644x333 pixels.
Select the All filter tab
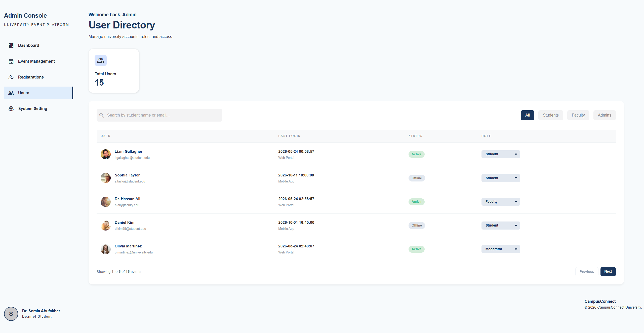528,115
